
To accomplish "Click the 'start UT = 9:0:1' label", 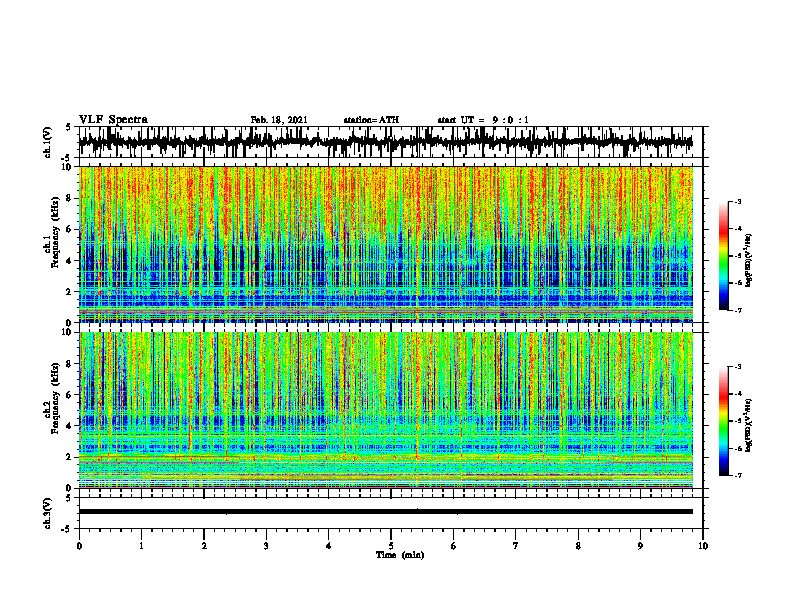I will coord(483,120).
